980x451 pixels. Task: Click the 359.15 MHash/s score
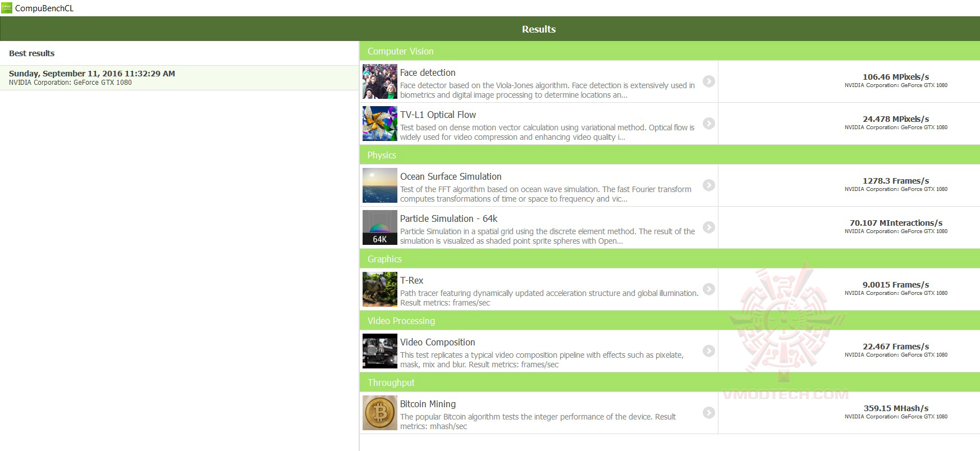(x=896, y=408)
